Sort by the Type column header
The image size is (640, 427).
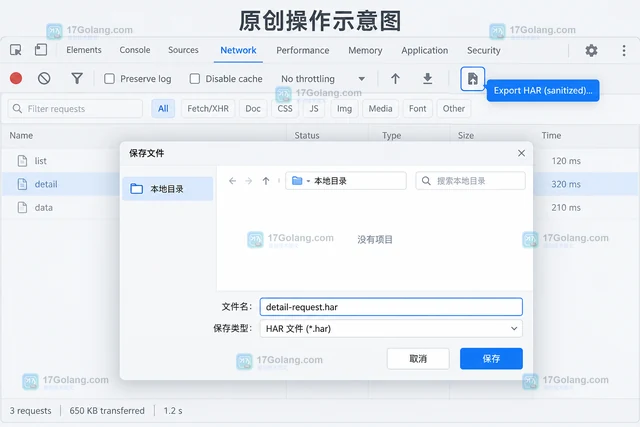click(x=391, y=136)
